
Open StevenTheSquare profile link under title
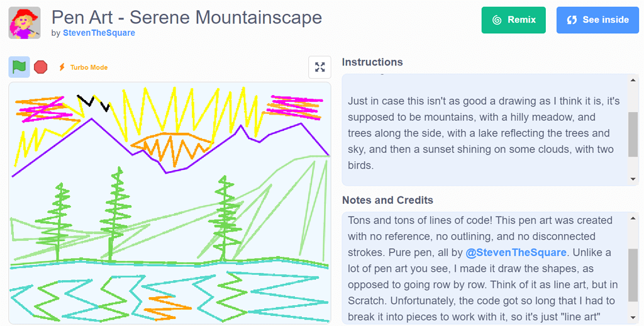99,33
